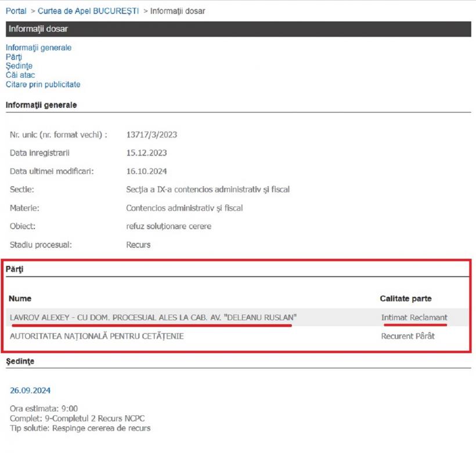Viewport: 476px width, 453px height.
Task: Select the AUTORITATEA NAȚIONALĂ PENTRU CETĂȚENIE row
Action: click(97, 336)
